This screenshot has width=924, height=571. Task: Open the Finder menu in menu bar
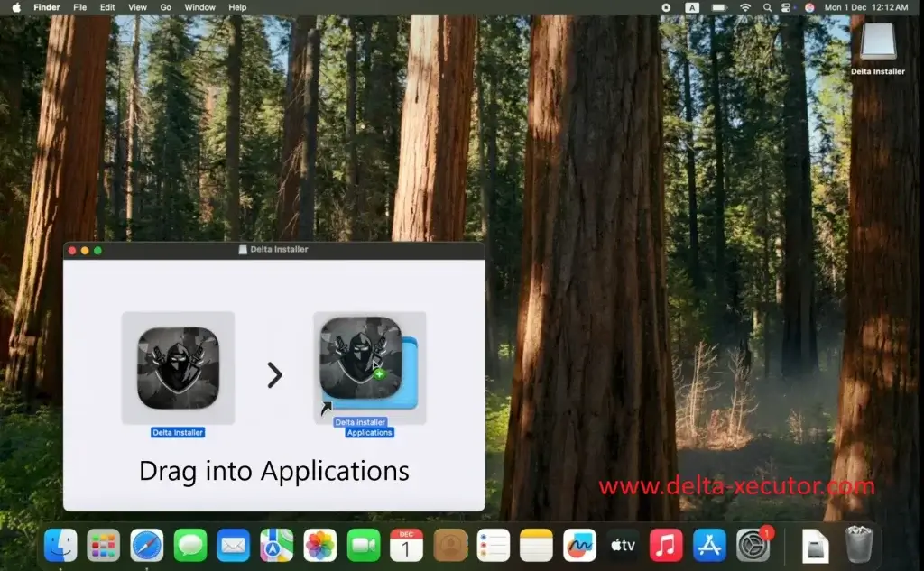[x=47, y=7]
